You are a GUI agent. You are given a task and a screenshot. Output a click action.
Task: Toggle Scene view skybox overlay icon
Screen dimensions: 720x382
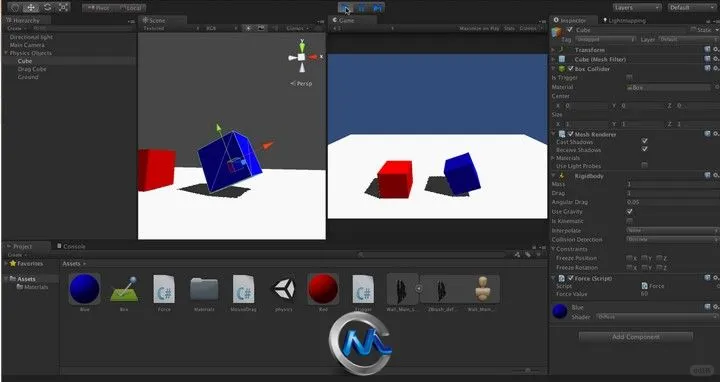[x=261, y=28]
